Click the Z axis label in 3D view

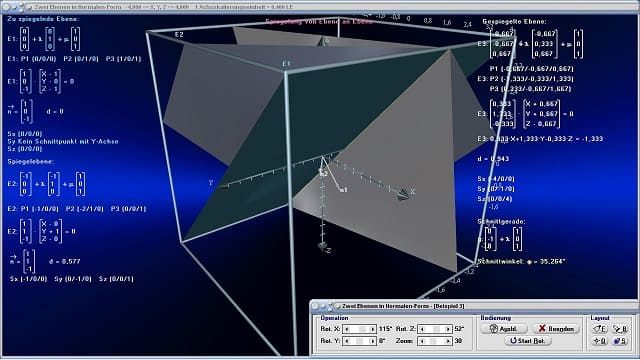[x=329, y=250]
